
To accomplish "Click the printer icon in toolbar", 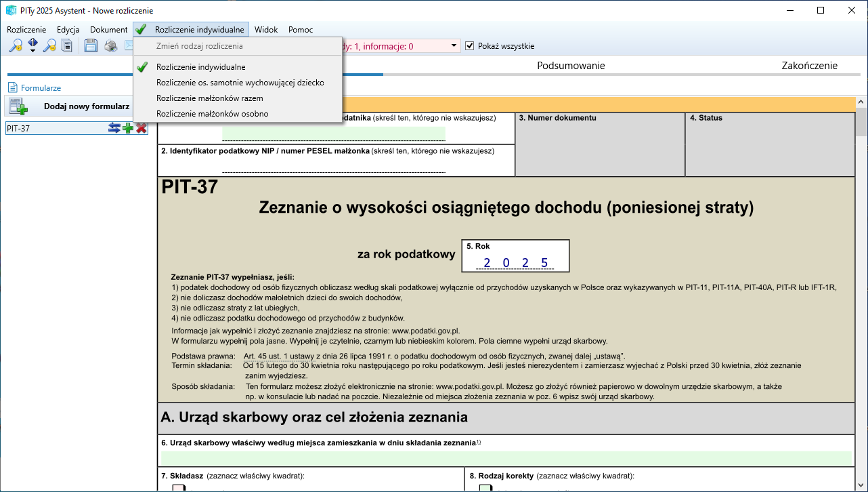I will [x=110, y=46].
